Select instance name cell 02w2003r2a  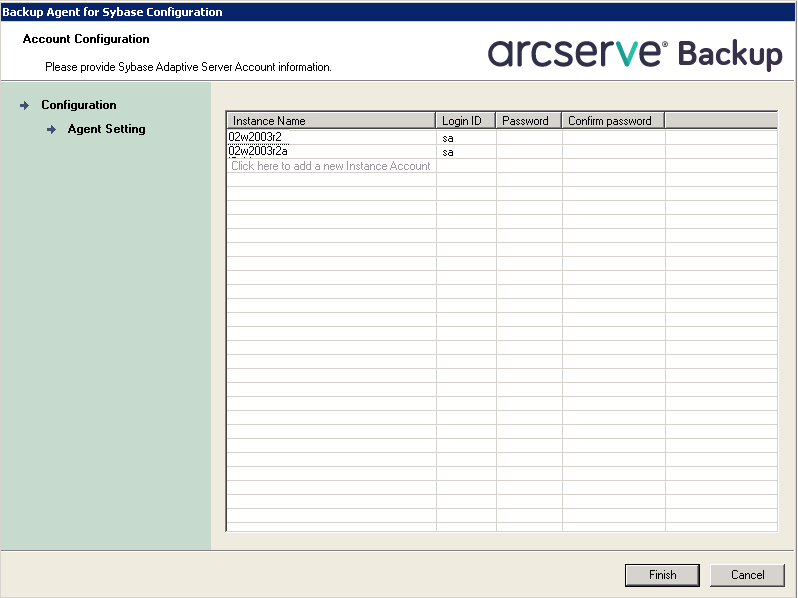pyautogui.click(x=331, y=151)
